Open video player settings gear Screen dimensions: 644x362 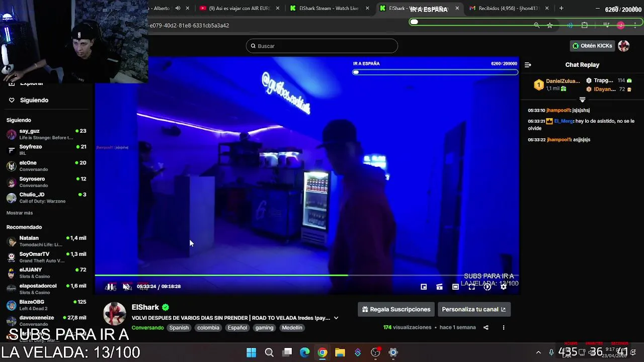(x=504, y=287)
